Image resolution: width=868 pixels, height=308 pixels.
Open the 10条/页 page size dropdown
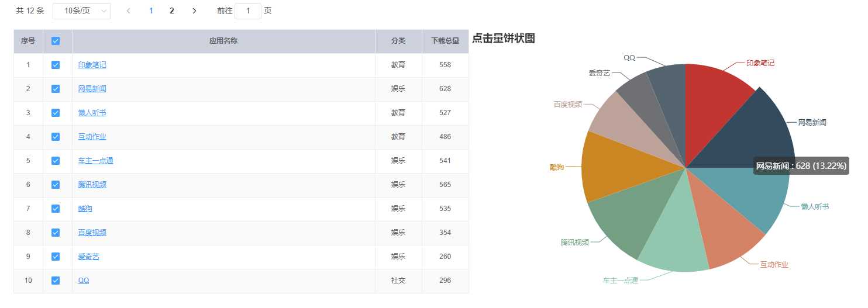[x=82, y=11]
